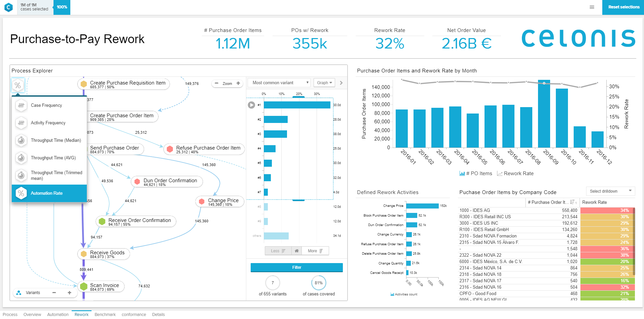
Task: Select the Scan Invoice node hexagon
Action: tap(84, 286)
